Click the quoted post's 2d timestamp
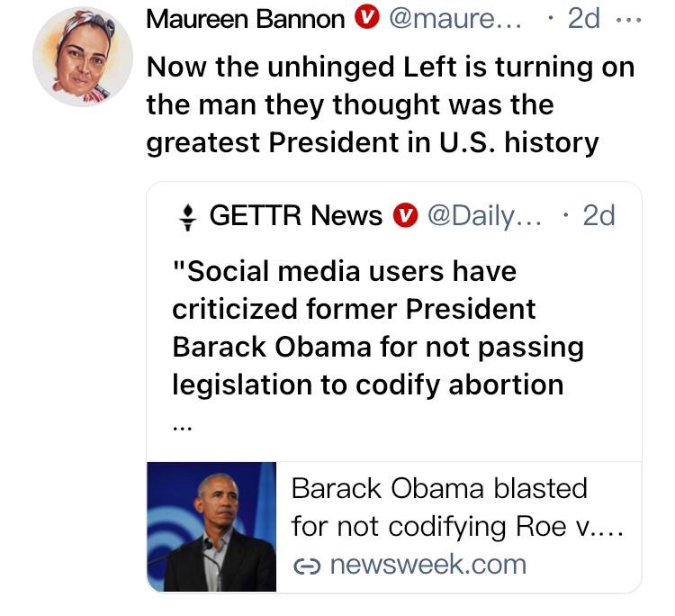 [598, 215]
